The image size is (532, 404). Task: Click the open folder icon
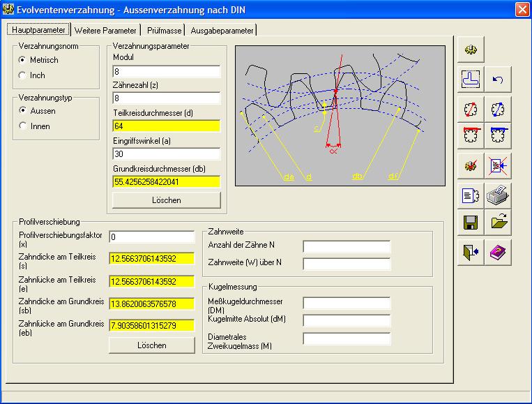tap(498, 223)
